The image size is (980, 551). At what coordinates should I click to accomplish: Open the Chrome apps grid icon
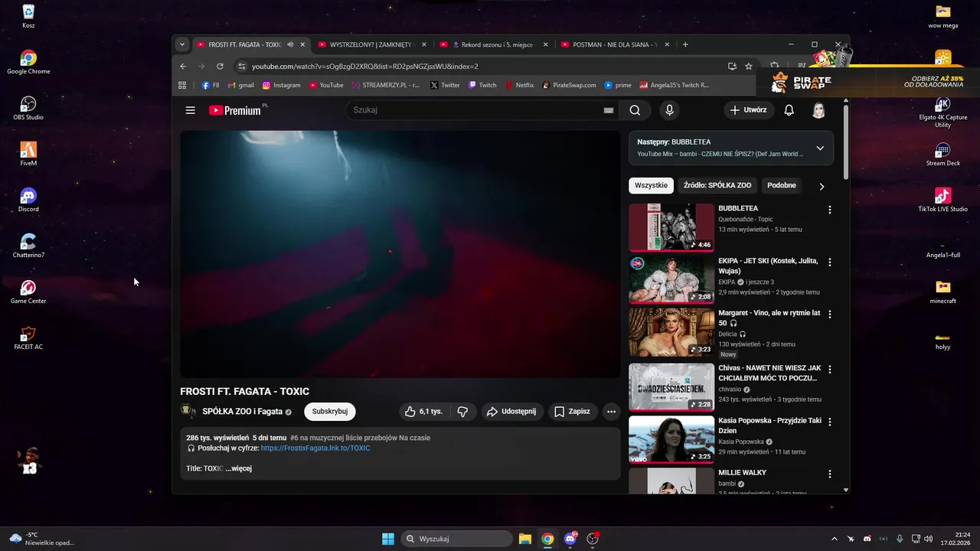(182, 86)
